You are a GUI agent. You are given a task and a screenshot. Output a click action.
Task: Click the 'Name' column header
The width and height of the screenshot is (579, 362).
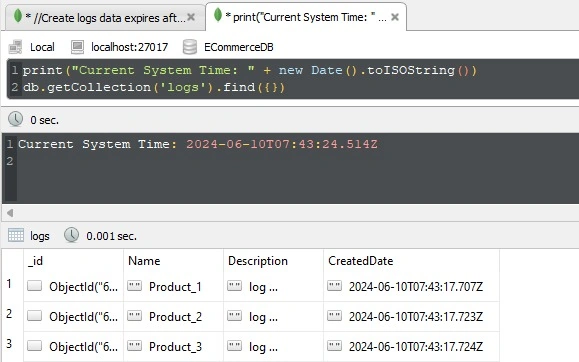pos(174,261)
